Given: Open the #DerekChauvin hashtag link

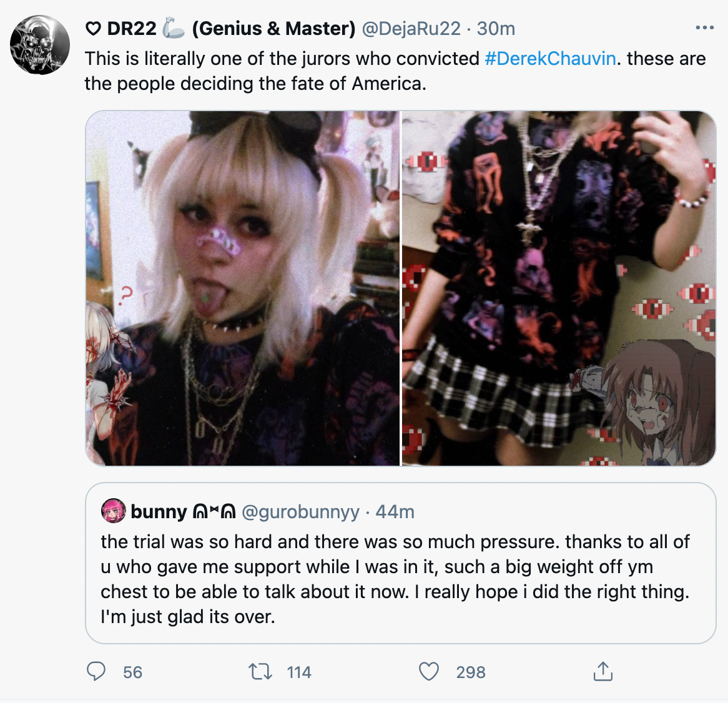Looking at the screenshot, I should [550, 59].
